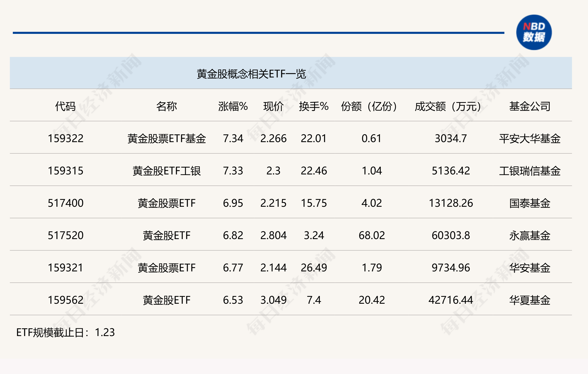The image size is (588, 374).
Task: Click 平安大华基金 company name
Action: click(x=530, y=139)
